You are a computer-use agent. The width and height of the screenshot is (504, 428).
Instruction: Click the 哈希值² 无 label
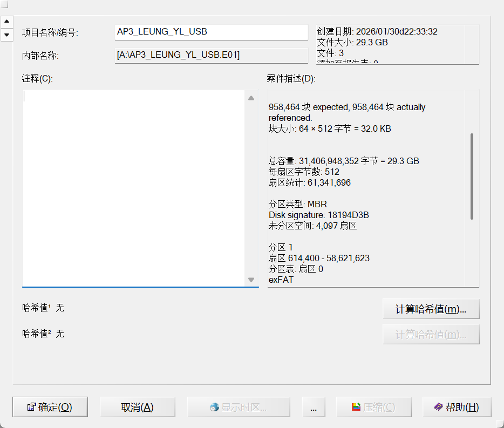43,334
